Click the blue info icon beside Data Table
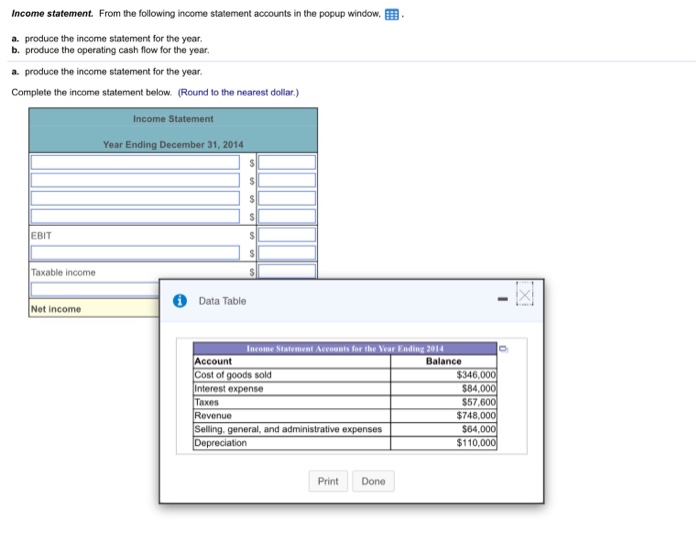This screenshot has width=700, height=556. tap(179, 301)
